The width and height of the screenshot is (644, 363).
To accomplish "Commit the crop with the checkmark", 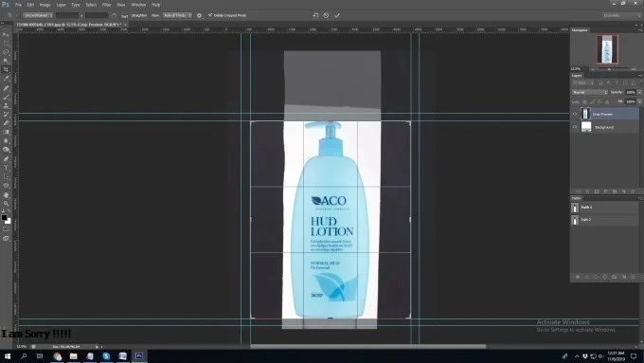I will click(337, 15).
